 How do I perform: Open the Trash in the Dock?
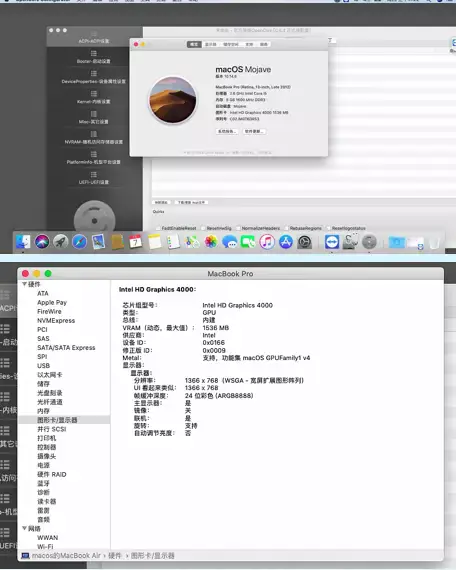(434, 242)
